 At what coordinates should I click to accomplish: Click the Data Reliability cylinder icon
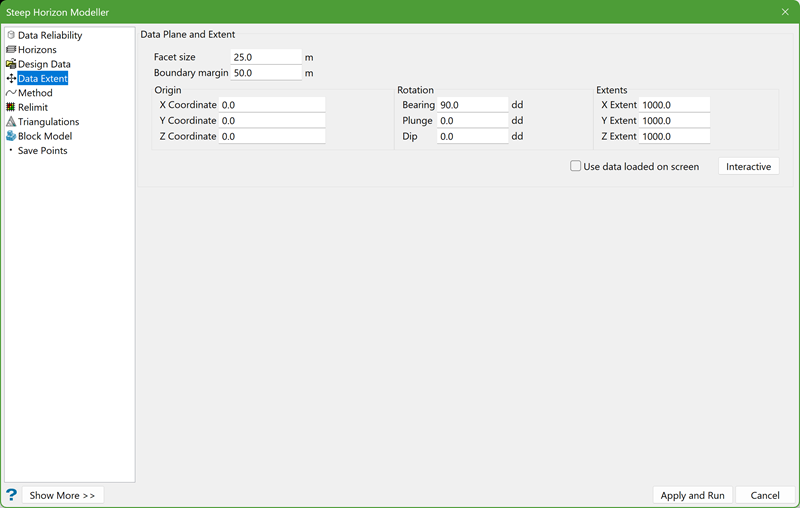11,35
